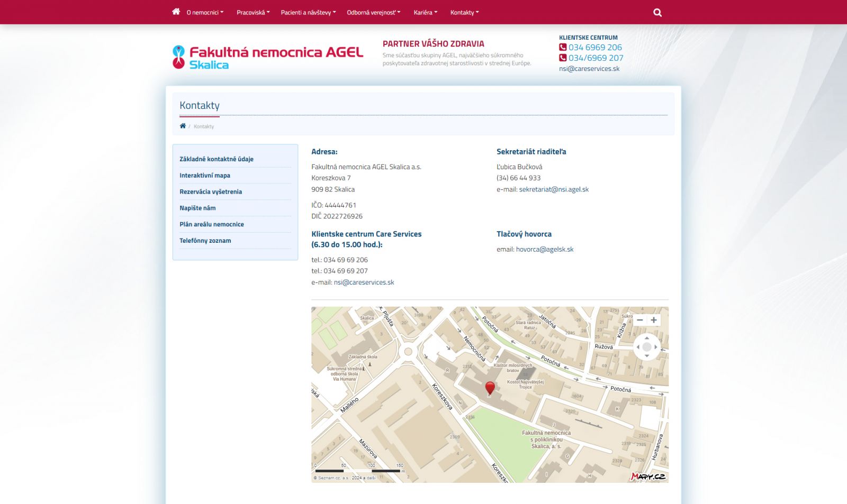Select Interaktívní mapa in sidebar

click(x=205, y=176)
